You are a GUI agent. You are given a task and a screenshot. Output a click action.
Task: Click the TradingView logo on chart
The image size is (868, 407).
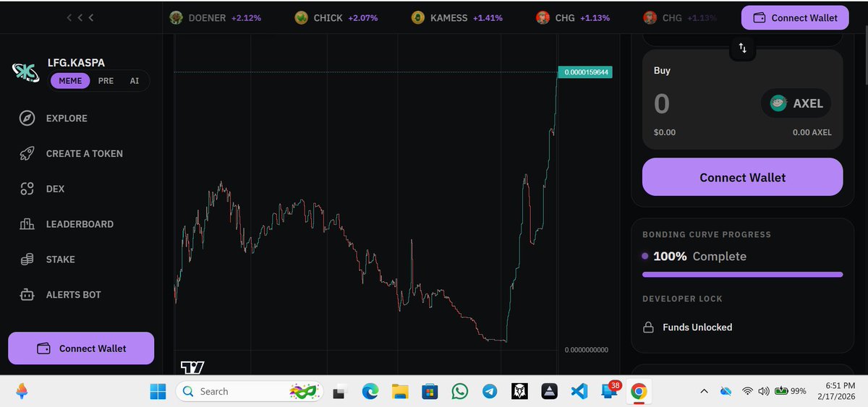click(x=192, y=367)
